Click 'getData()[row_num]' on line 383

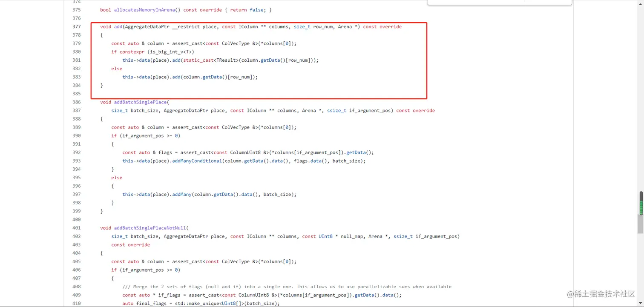(228, 77)
